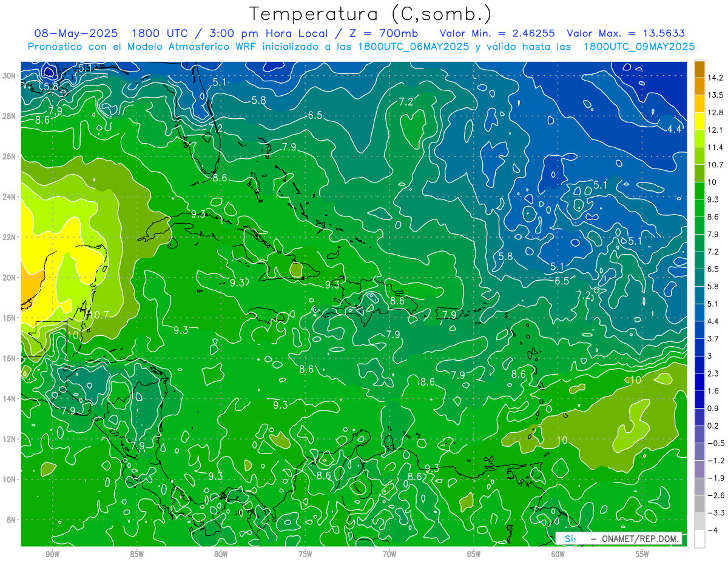Click the colorbar label "-4"

click(x=712, y=530)
